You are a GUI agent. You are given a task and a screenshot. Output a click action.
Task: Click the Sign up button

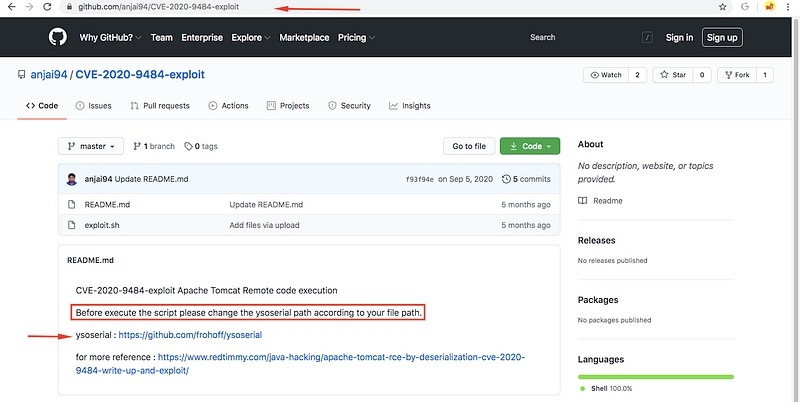point(721,38)
